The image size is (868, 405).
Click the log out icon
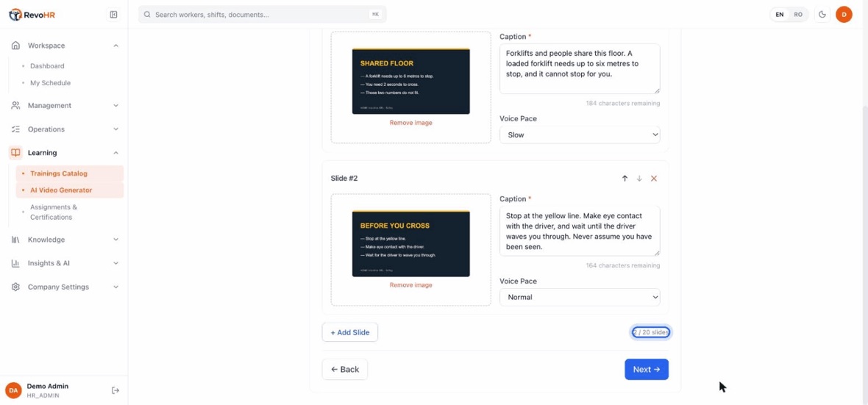(115, 390)
